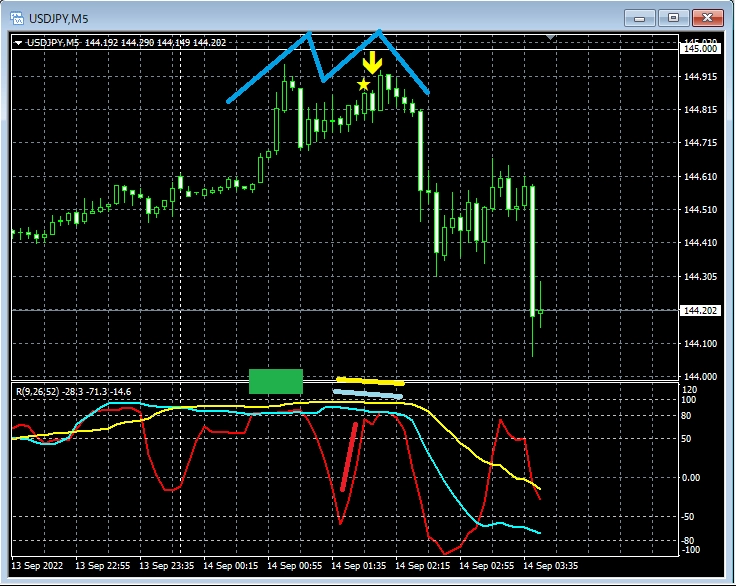Click the yellow down arrow marker
This screenshot has width=736, height=586.
click(x=371, y=64)
